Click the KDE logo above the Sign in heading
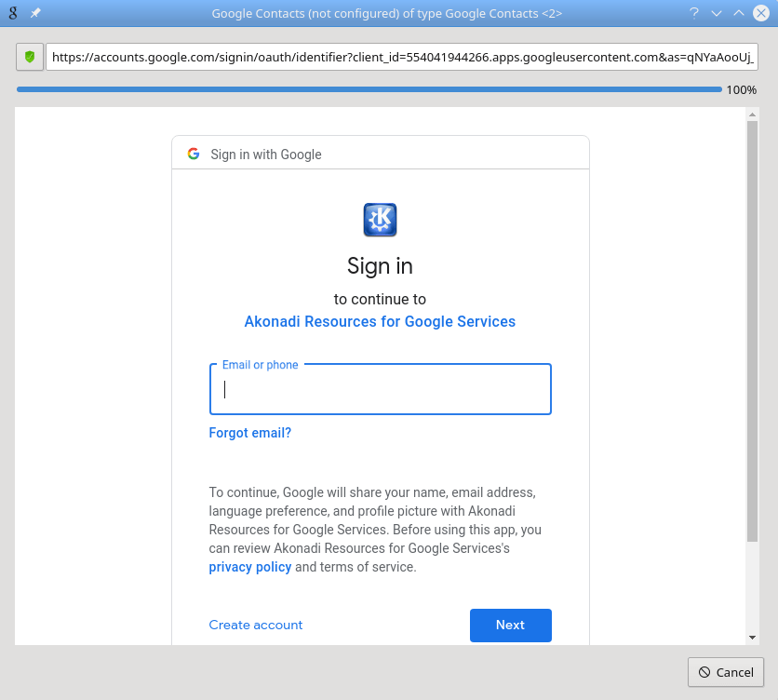The image size is (778, 700). pos(380,220)
